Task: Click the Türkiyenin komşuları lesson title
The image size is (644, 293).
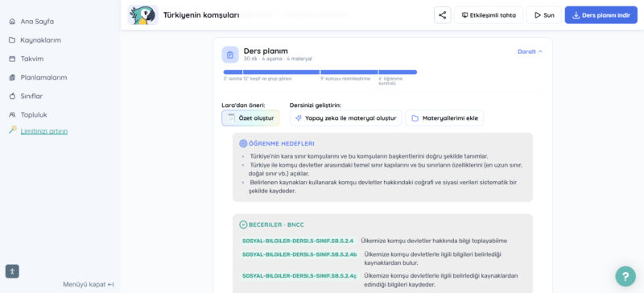Action: (201, 15)
